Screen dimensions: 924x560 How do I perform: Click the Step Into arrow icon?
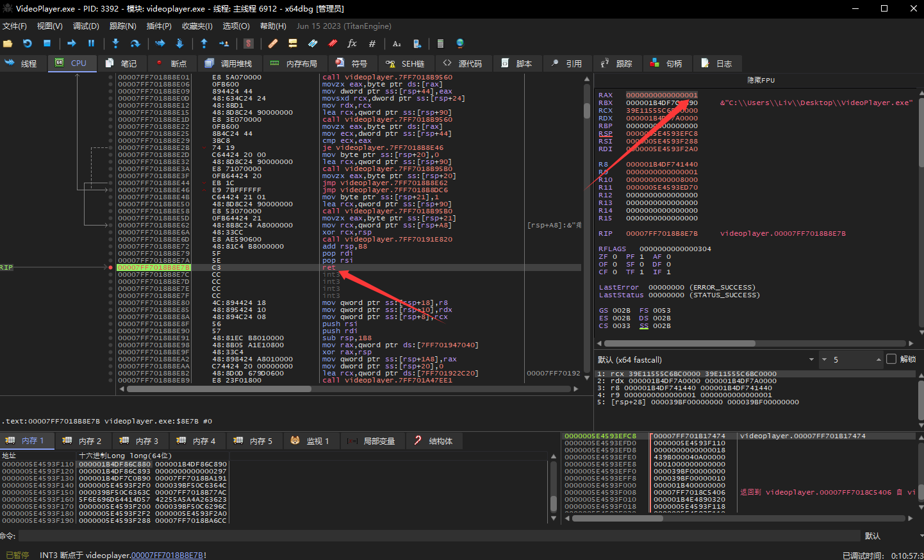tap(115, 44)
